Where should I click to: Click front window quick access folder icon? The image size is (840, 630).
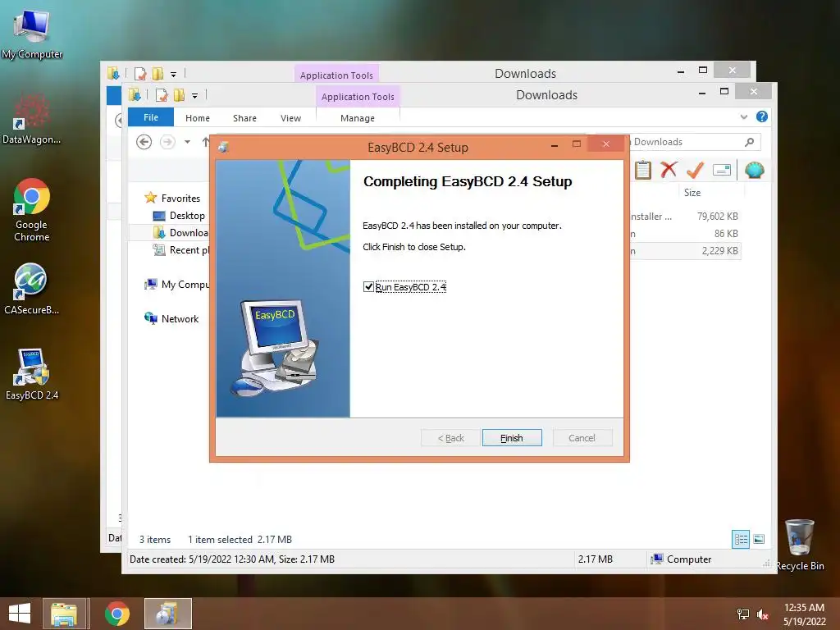[135, 95]
